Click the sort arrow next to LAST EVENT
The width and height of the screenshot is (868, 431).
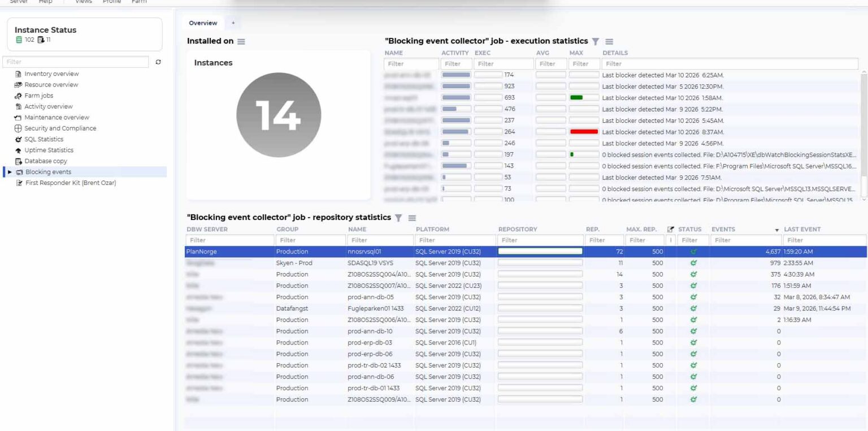point(778,230)
